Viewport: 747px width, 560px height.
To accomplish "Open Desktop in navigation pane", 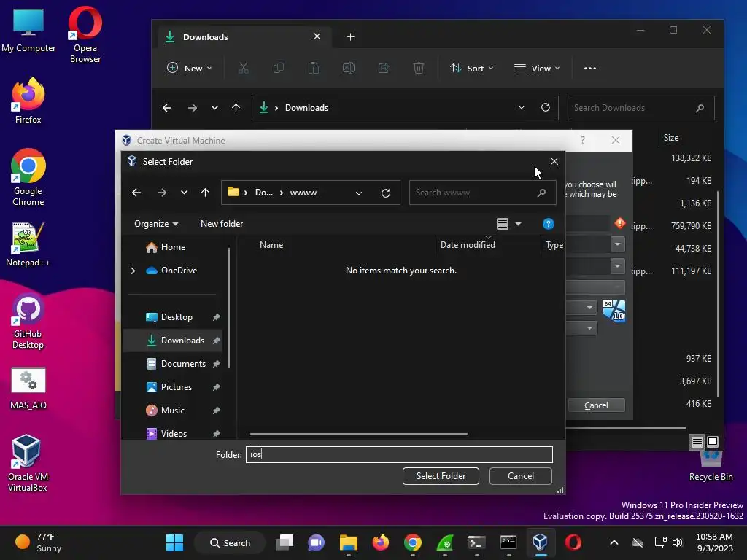I will click(x=172, y=317).
